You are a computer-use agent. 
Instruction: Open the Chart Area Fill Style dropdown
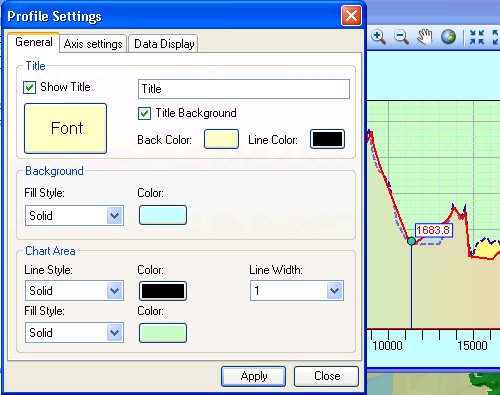(74, 332)
